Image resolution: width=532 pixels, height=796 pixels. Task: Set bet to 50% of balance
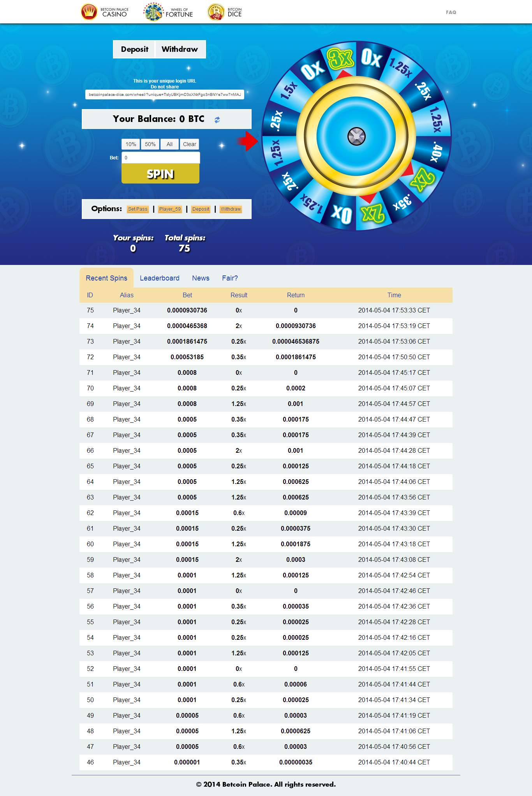tap(150, 144)
